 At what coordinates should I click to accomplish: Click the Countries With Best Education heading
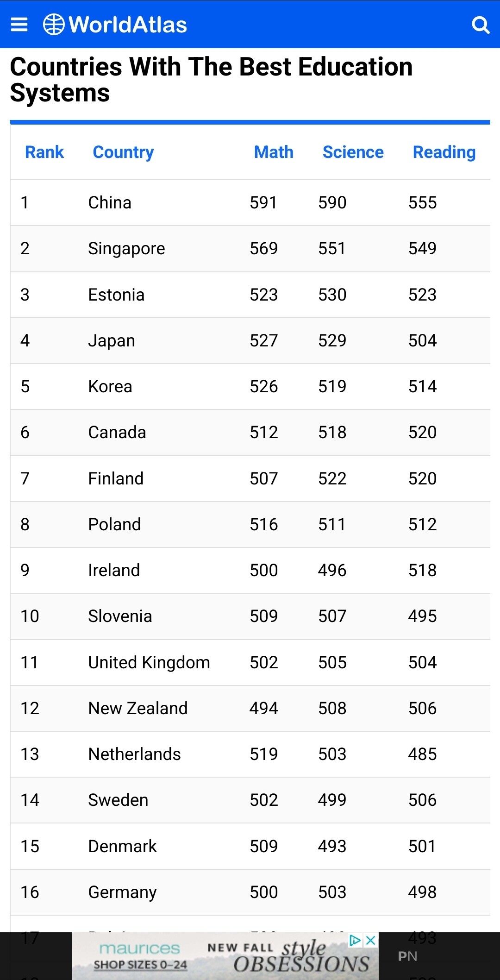(211, 79)
